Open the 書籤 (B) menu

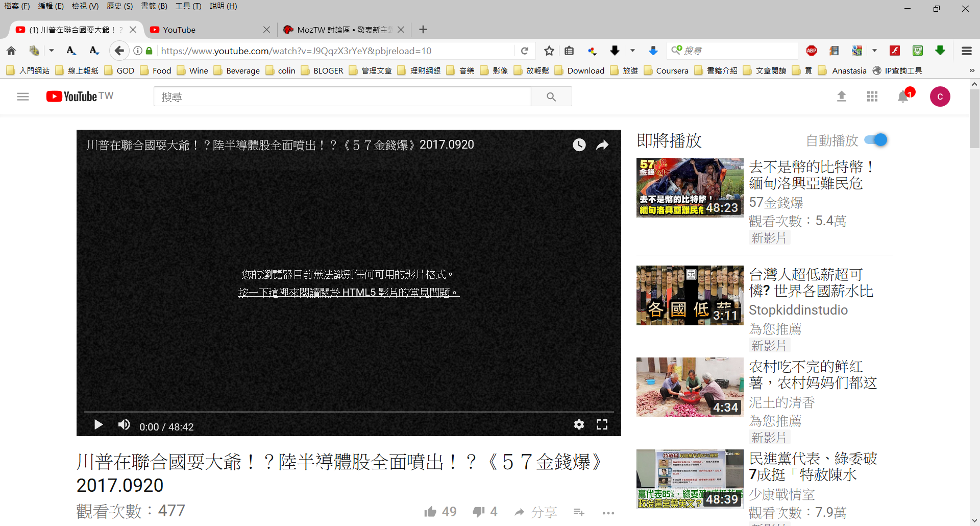154,6
